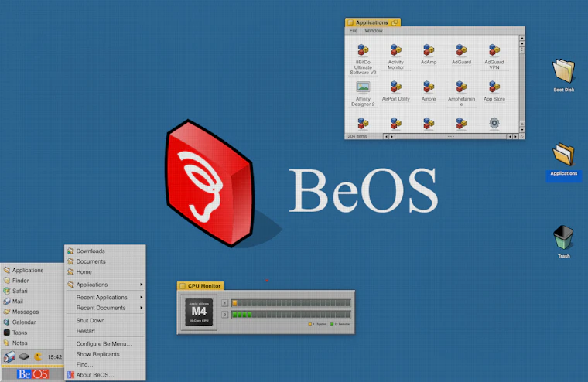Click the M4 chip button in CPU Monitor

click(x=199, y=312)
